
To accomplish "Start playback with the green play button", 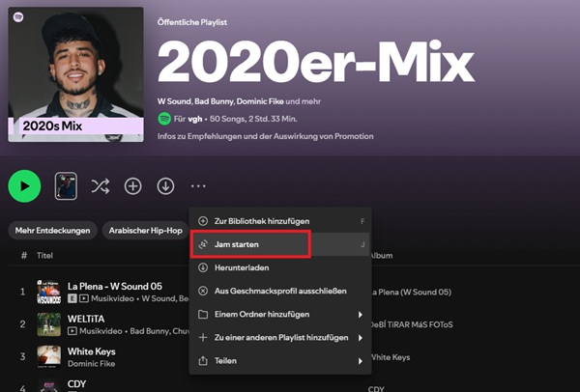I will [x=24, y=185].
